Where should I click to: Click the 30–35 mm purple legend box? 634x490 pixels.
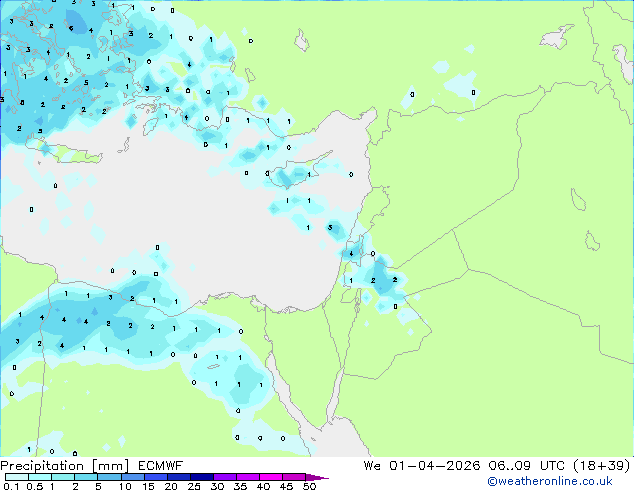point(225,477)
